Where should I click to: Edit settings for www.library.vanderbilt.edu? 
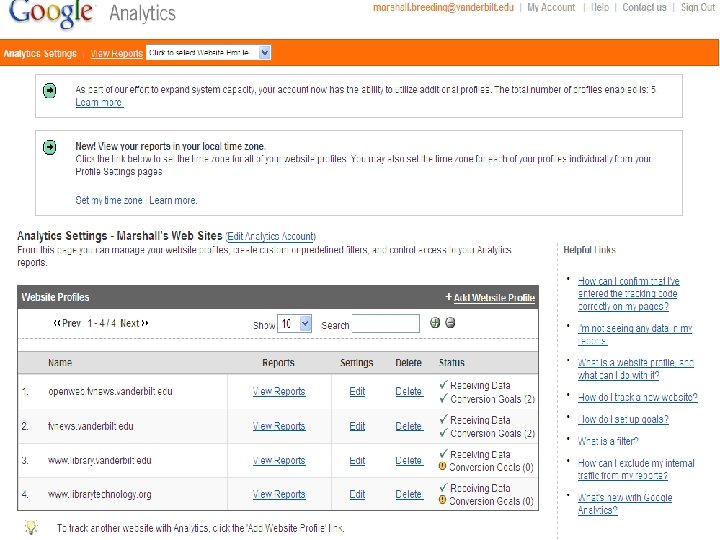click(x=357, y=460)
